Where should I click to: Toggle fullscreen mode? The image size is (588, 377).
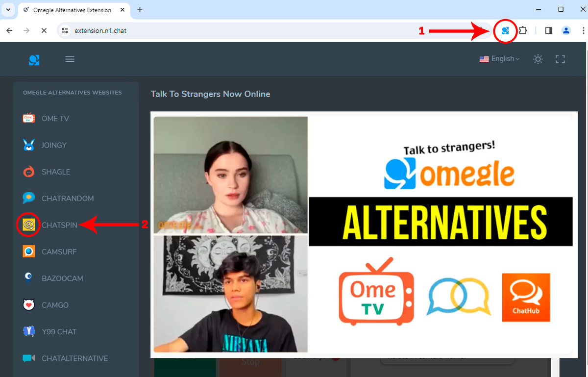[560, 59]
